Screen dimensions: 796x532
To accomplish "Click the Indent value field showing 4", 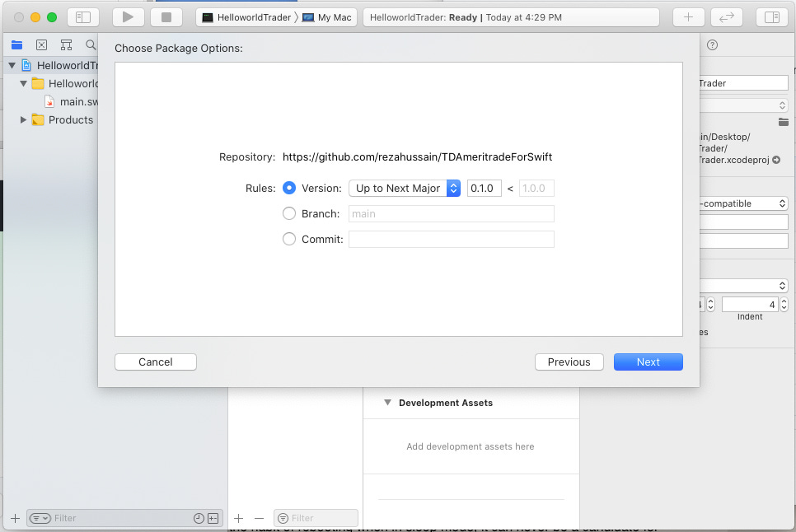I will (751, 304).
